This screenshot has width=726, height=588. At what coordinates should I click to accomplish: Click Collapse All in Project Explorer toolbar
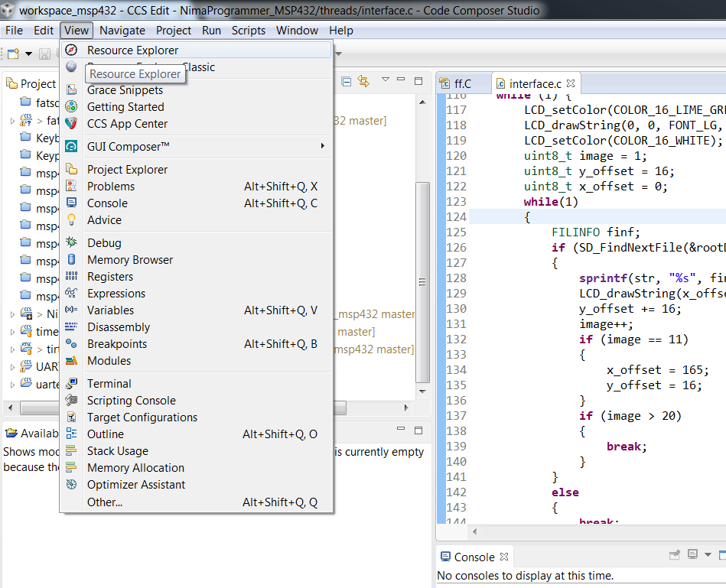point(346,81)
